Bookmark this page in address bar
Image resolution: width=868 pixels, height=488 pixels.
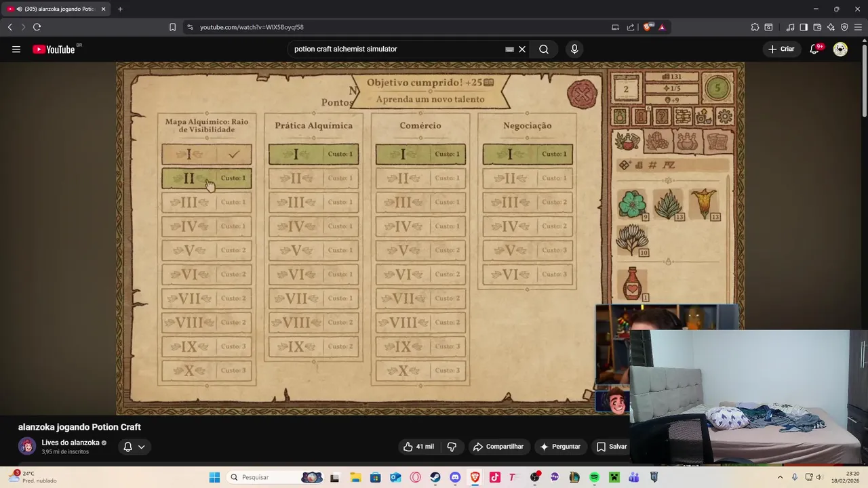(x=172, y=27)
